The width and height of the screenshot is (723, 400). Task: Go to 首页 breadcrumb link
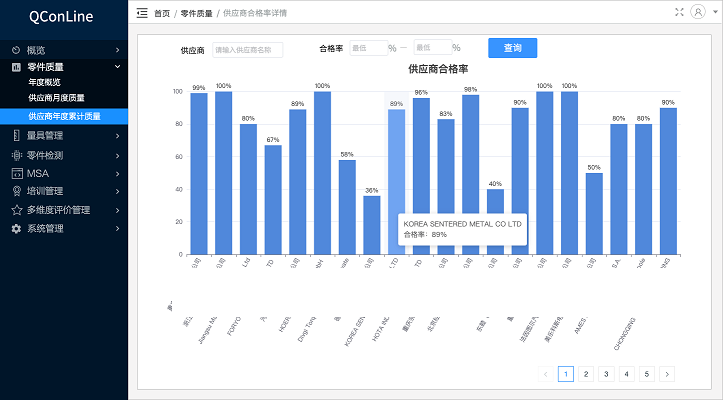pos(162,13)
